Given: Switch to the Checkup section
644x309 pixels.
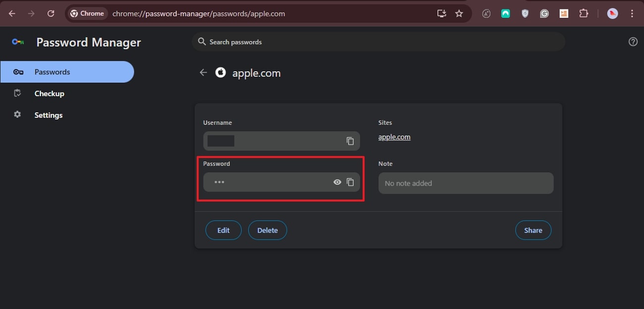Looking at the screenshot, I should (50, 94).
